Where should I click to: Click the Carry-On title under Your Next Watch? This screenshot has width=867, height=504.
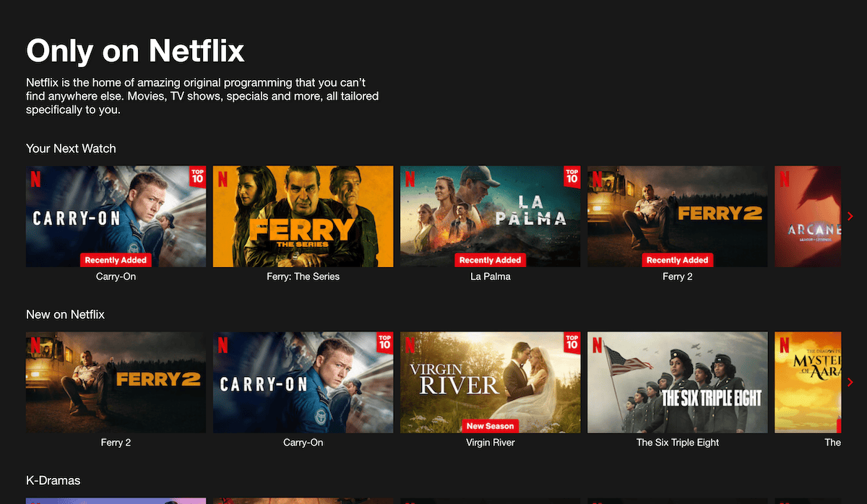(116, 277)
